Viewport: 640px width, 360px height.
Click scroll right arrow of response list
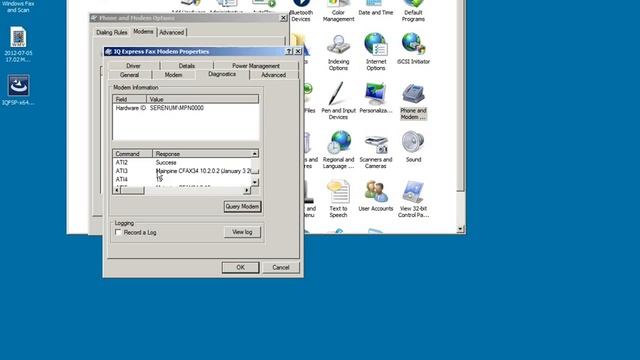coord(247,190)
